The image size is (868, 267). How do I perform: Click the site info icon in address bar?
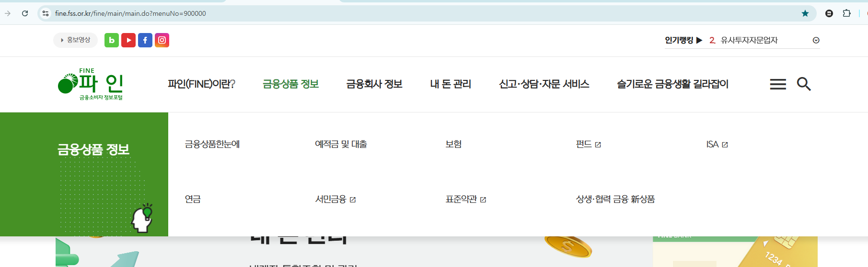click(x=46, y=13)
